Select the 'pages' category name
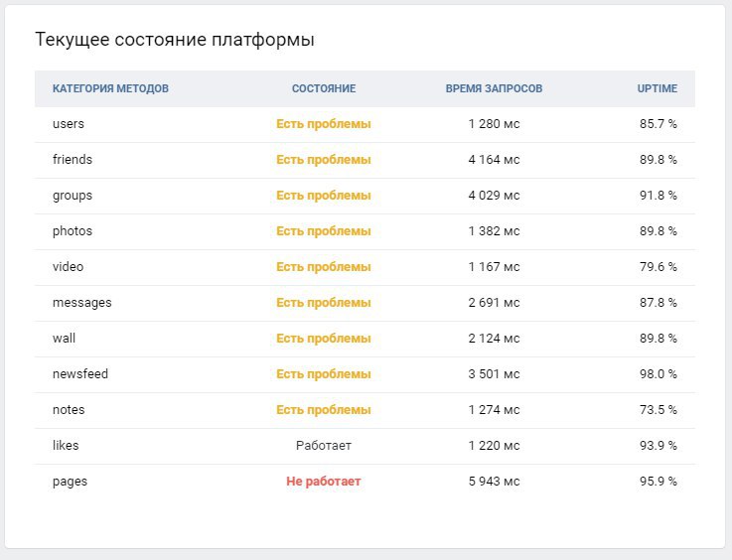The height and width of the screenshot is (560, 732). pos(71,482)
